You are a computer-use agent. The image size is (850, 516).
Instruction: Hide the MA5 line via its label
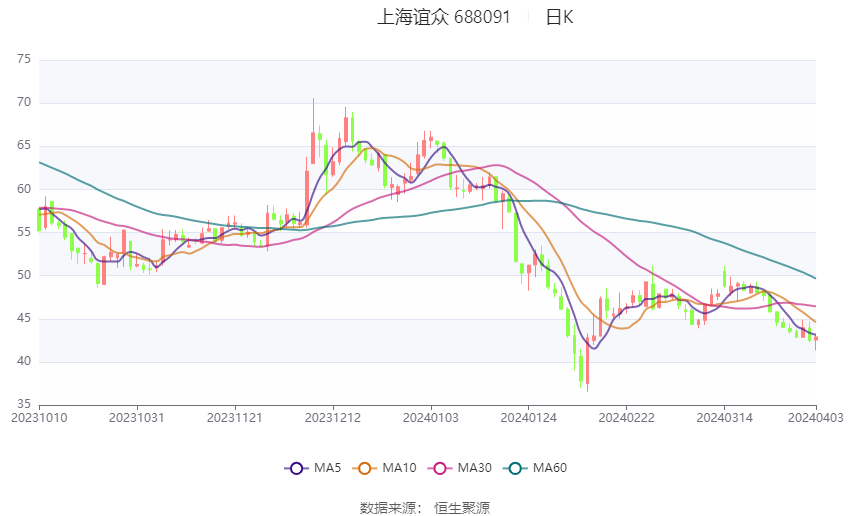(x=327, y=468)
